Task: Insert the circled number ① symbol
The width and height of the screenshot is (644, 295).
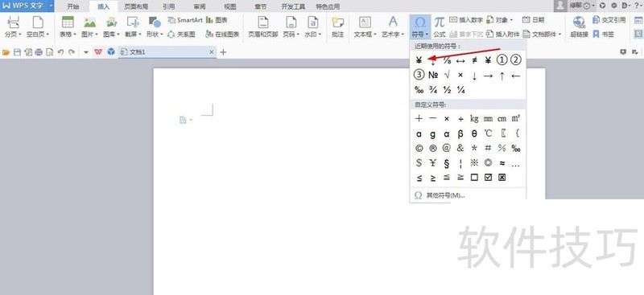Action: tap(502, 60)
